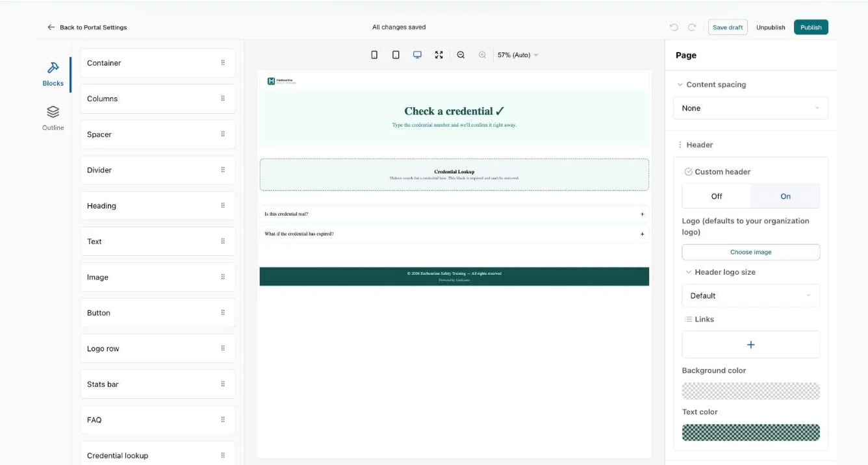The height and width of the screenshot is (465, 868).
Task: Click the Text block drag handle
Action: 223,242
